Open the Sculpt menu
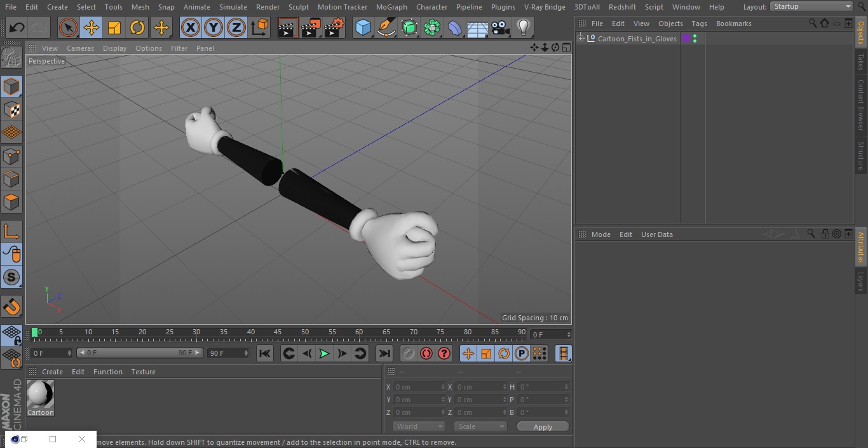This screenshot has width=868, height=448. pyautogui.click(x=298, y=7)
